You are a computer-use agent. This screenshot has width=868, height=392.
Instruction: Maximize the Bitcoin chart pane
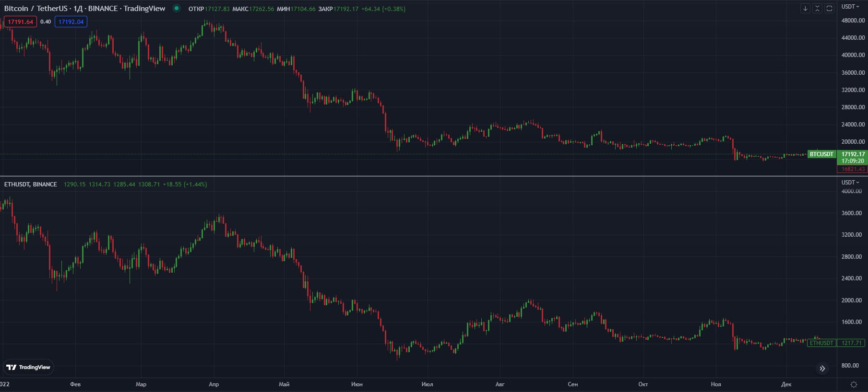click(x=829, y=9)
